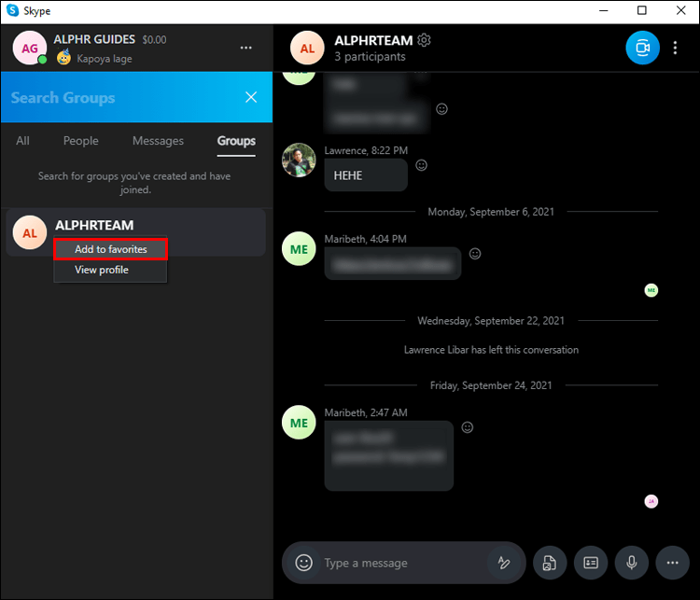Click the Kapoya lage mood message
The height and width of the screenshot is (600, 700).
[104, 59]
